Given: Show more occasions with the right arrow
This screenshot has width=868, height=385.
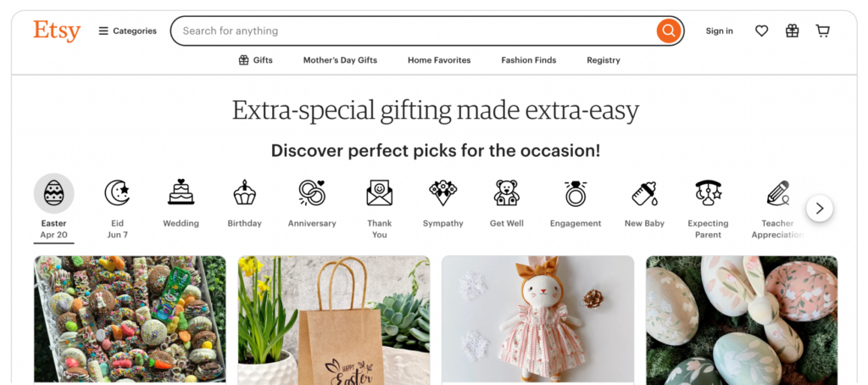Looking at the screenshot, I should [x=820, y=209].
